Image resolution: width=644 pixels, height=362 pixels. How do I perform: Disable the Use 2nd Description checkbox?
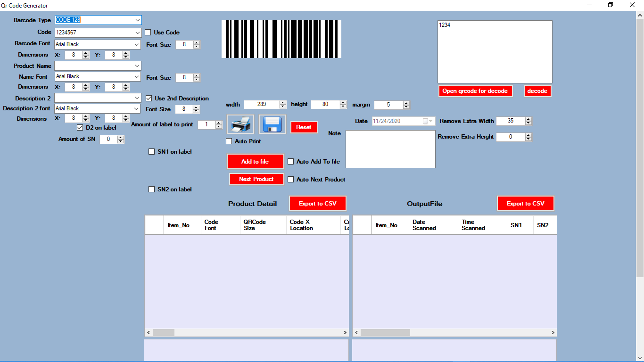(x=149, y=99)
